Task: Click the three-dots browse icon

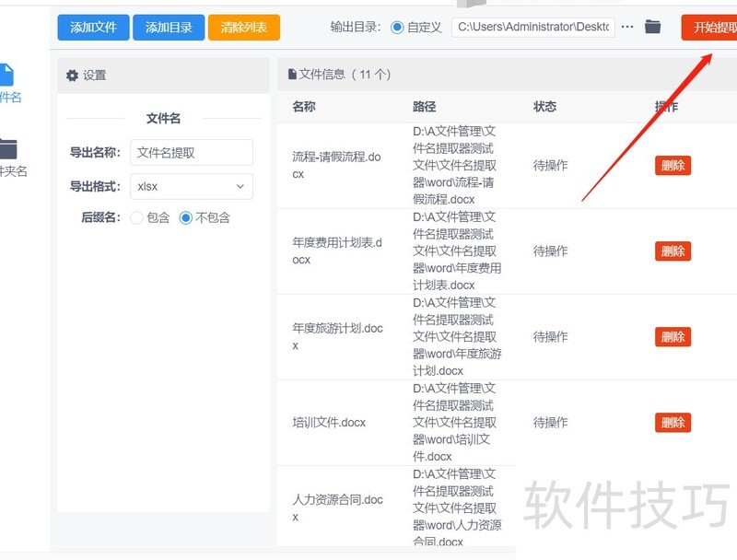Action: pyautogui.click(x=627, y=28)
